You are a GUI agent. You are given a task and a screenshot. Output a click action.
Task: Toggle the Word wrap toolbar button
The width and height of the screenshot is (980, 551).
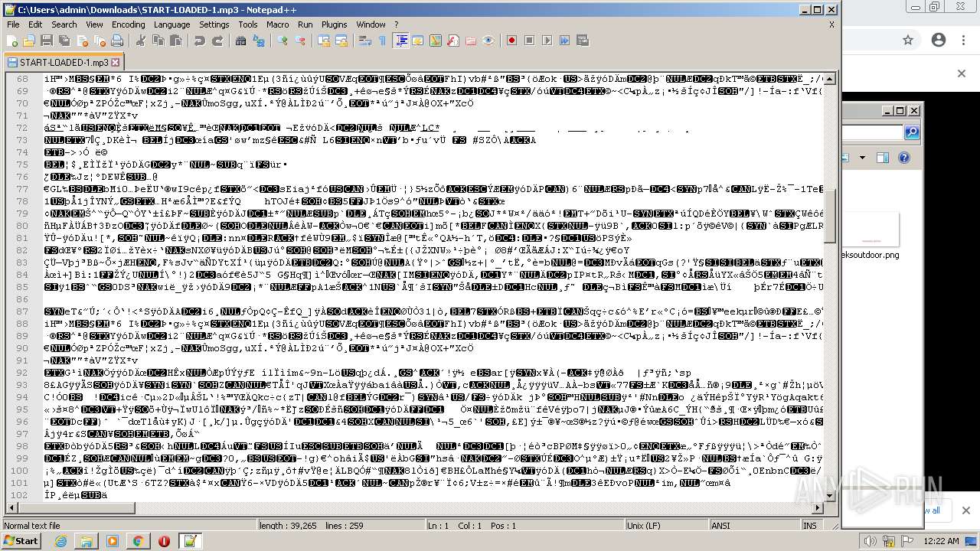point(366,41)
